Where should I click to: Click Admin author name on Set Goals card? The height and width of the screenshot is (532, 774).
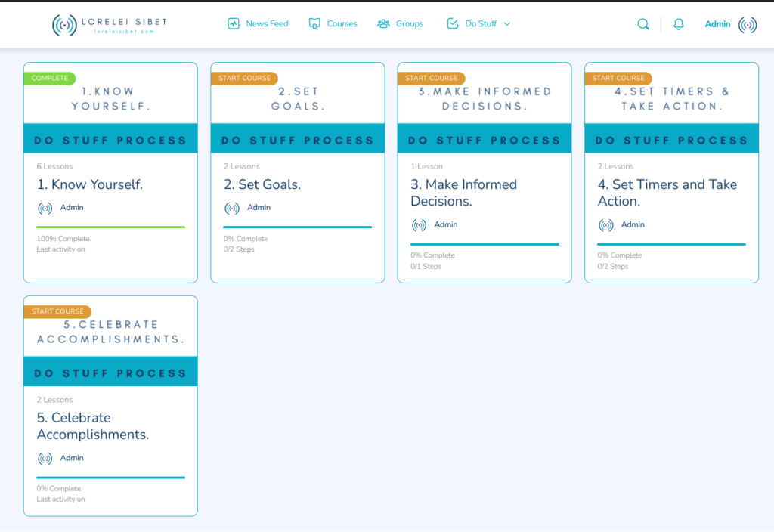tap(259, 208)
